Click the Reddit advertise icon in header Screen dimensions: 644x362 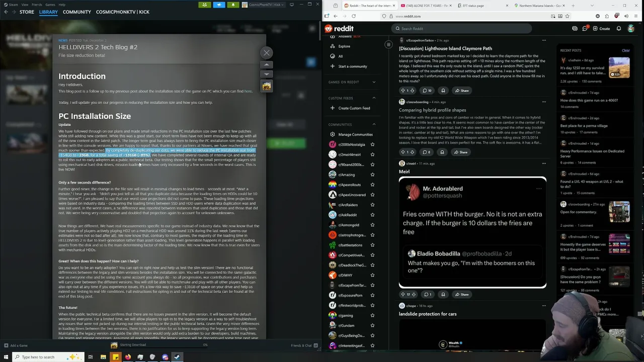click(x=575, y=29)
